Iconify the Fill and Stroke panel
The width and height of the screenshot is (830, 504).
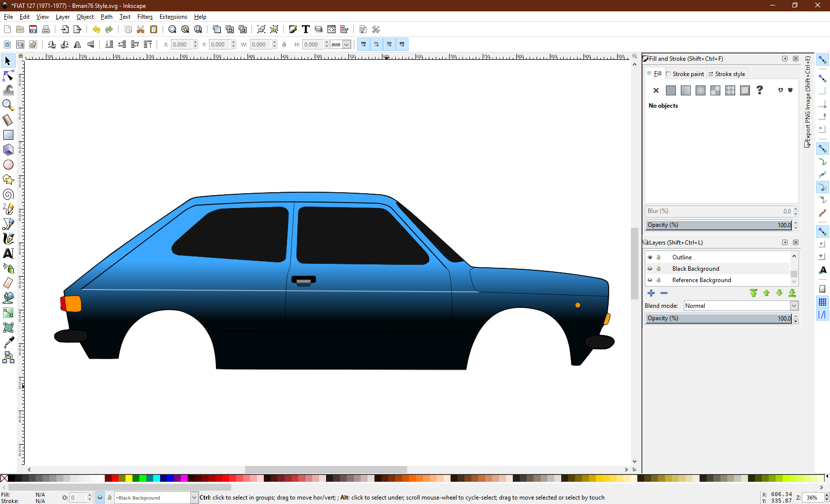point(785,58)
